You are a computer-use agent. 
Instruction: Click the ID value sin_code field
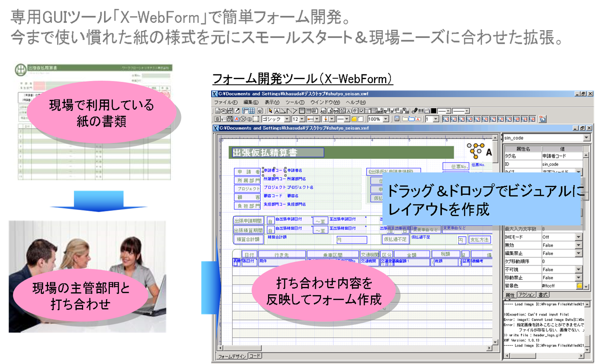[x=562, y=164]
